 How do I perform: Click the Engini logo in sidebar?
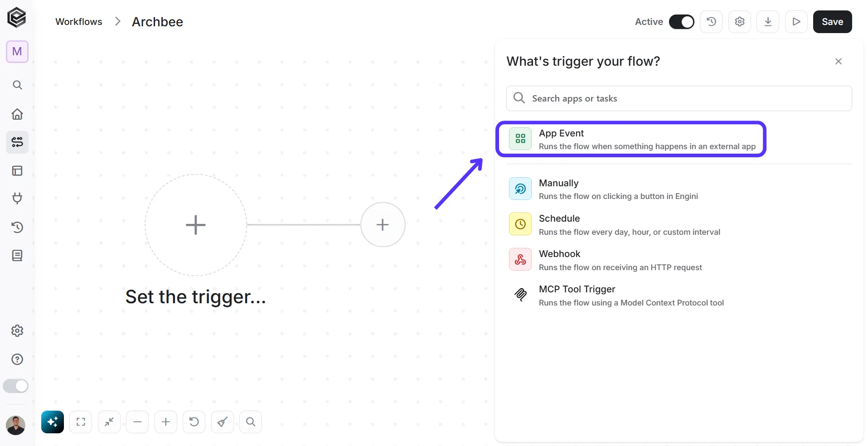click(x=17, y=18)
